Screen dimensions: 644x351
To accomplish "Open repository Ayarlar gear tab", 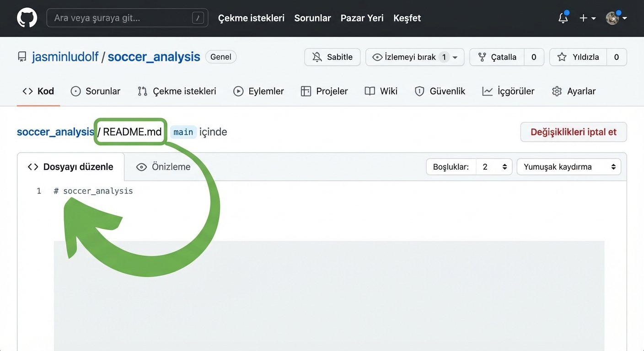I will (574, 91).
